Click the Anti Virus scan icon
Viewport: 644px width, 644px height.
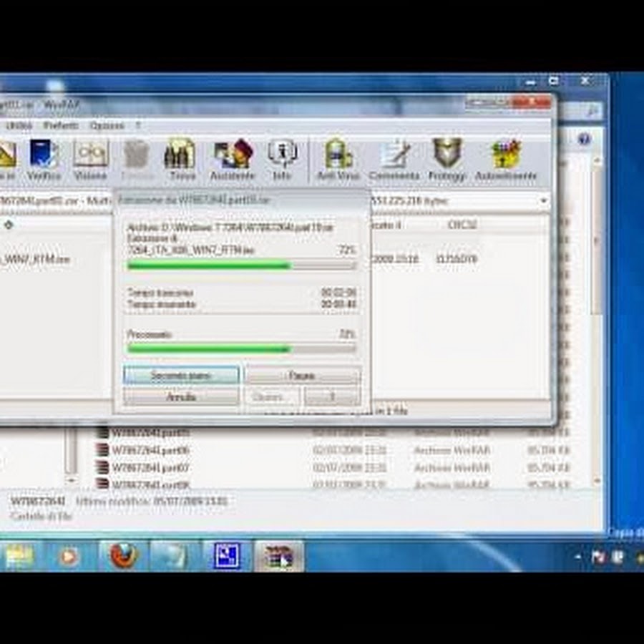[338, 160]
